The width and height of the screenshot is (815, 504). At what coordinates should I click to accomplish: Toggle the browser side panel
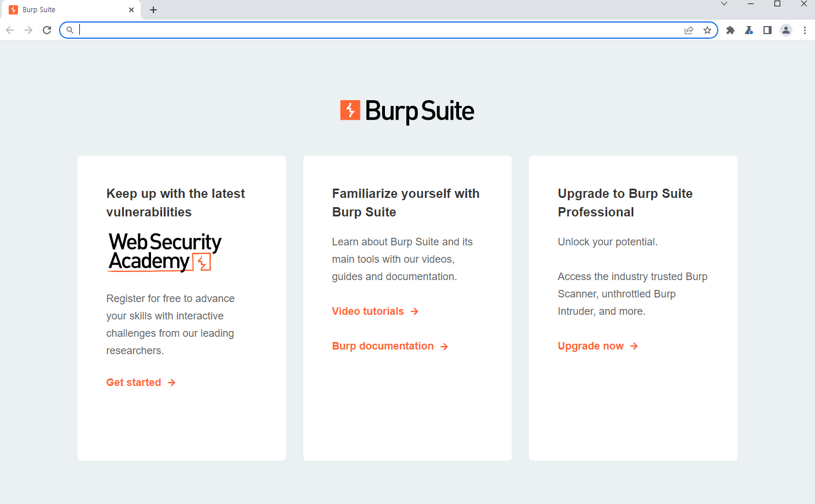[768, 30]
